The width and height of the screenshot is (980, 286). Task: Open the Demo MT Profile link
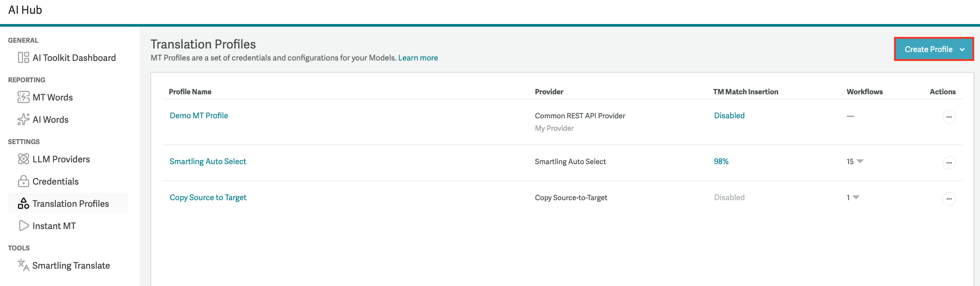[199, 116]
